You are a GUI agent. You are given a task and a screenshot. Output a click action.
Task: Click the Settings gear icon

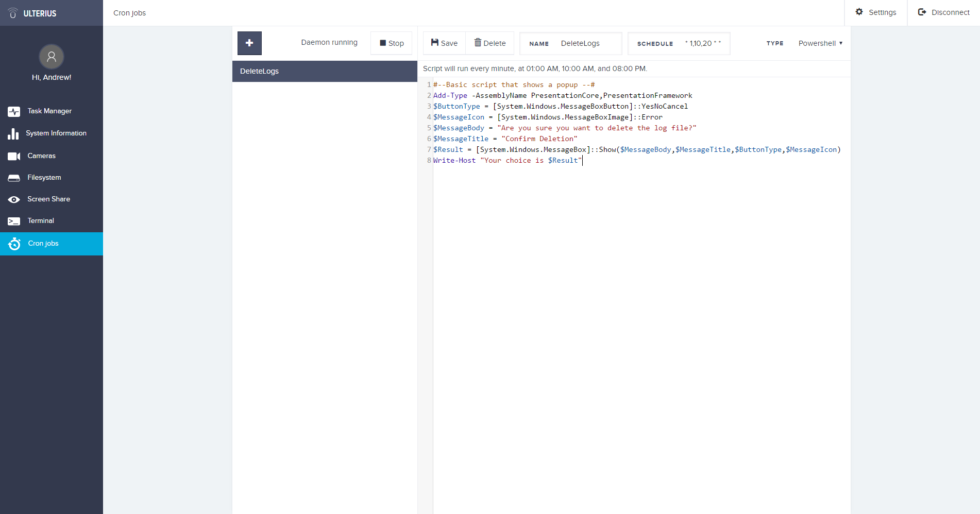point(859,12)
